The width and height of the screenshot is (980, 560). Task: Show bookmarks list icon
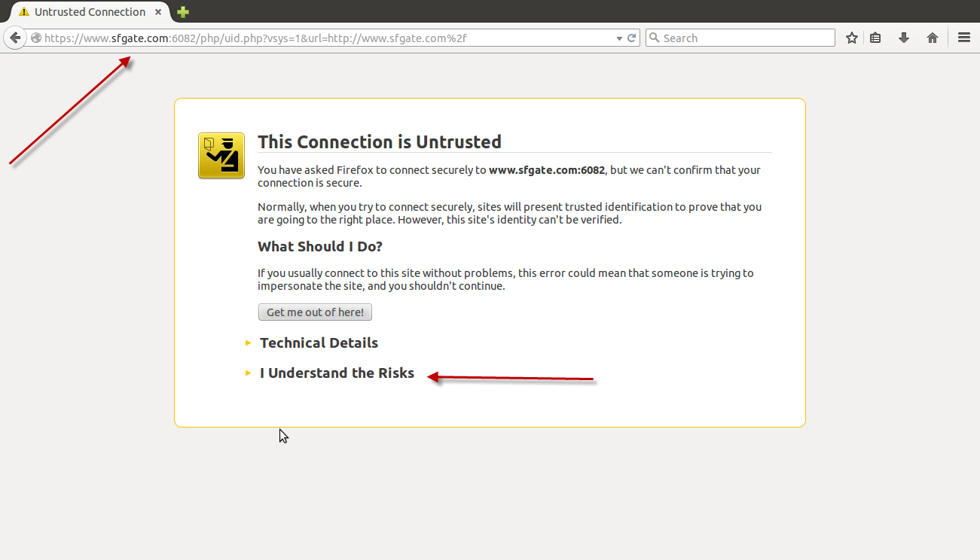pos(875,38)
